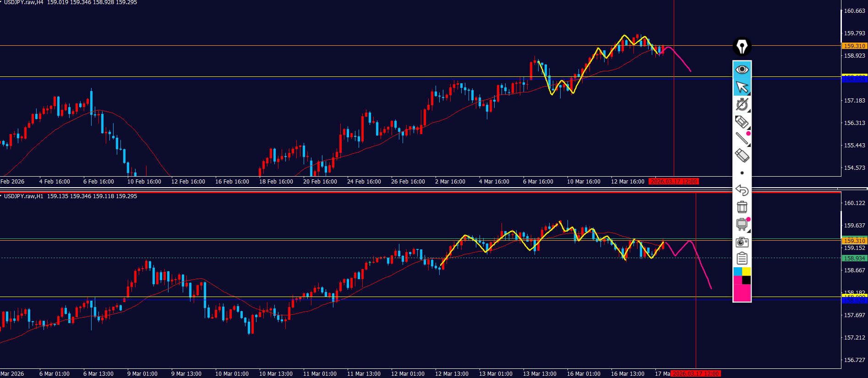Click the green 158.934 price label
Image resolution: width=868 pixels, height=378 pixels.
pyautogui.click(x=854, y=259)
